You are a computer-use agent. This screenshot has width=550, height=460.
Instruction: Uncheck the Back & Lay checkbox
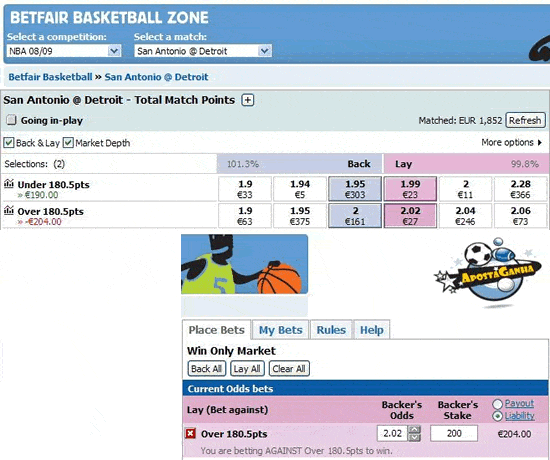[9, 143]
